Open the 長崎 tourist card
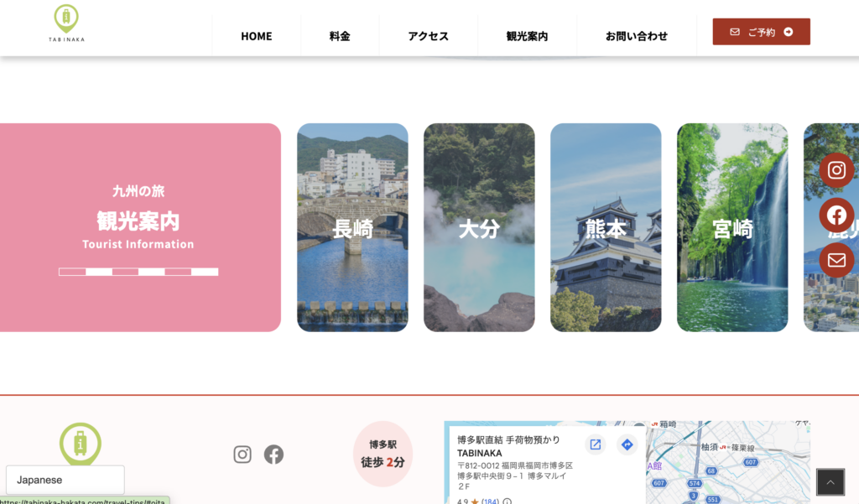 352,227
